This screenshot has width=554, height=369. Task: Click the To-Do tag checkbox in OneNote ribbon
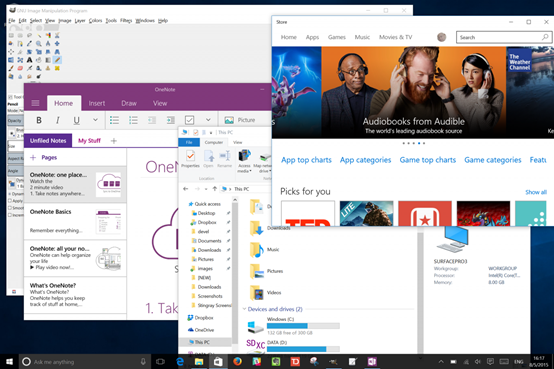pos(189,120)
